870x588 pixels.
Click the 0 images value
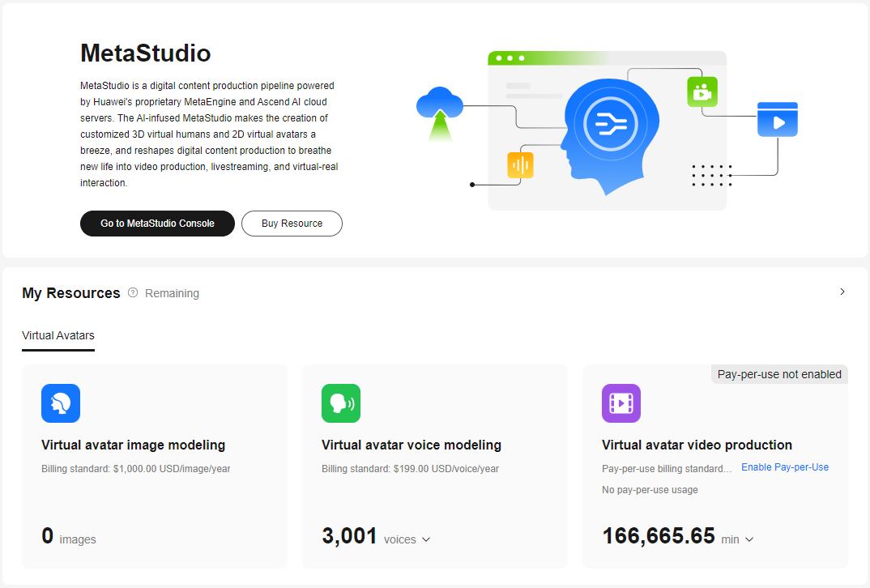point(69,536)
